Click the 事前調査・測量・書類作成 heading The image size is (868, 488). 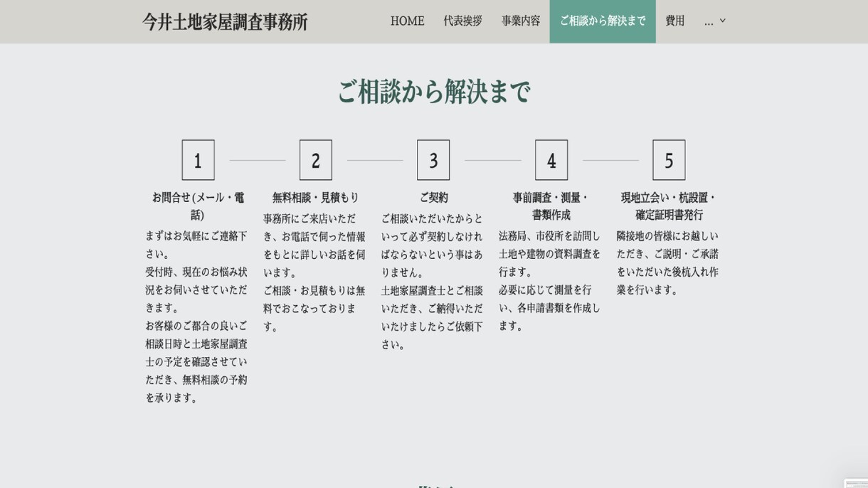coord(551,206)
